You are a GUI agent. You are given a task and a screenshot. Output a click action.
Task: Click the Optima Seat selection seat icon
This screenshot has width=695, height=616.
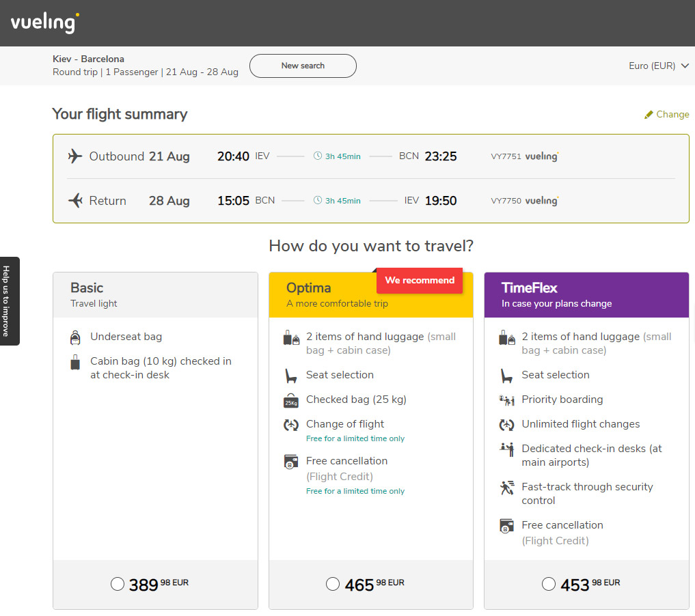click(x=290, y=376)
